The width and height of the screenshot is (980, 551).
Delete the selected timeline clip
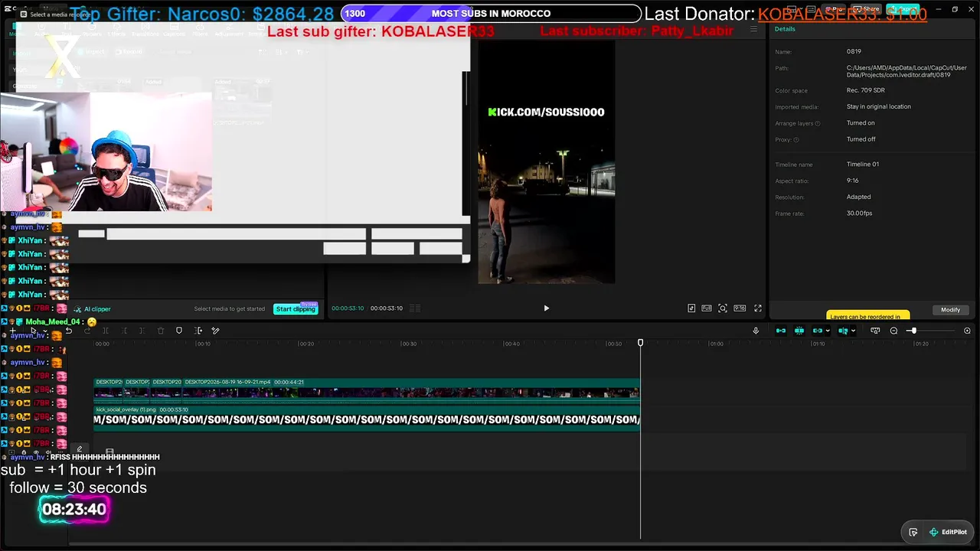pyautogui.click(x=161, y=331)
